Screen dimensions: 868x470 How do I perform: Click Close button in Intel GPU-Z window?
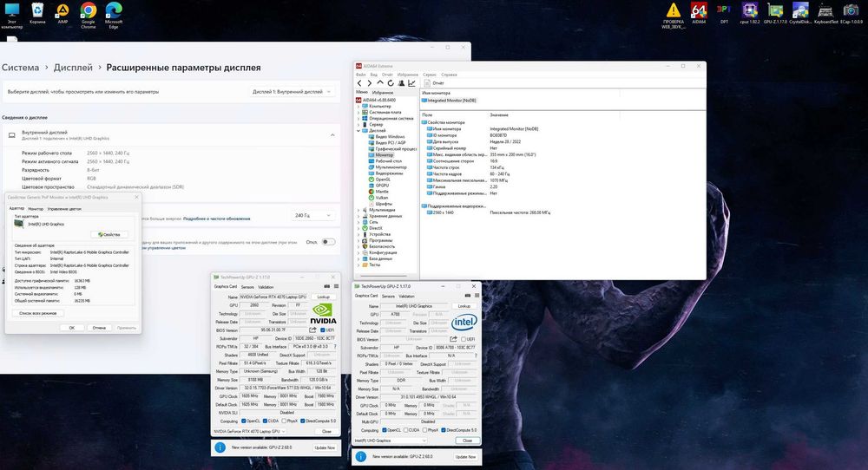[467, 441]
